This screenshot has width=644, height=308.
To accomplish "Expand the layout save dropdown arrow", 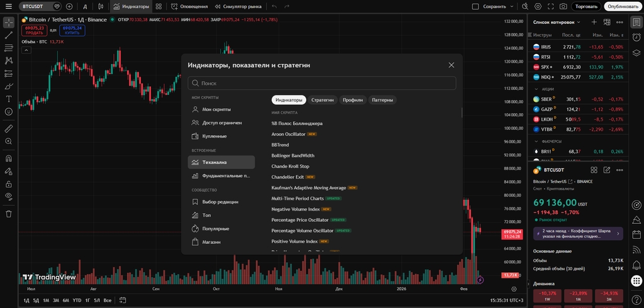I will (512, 6).
